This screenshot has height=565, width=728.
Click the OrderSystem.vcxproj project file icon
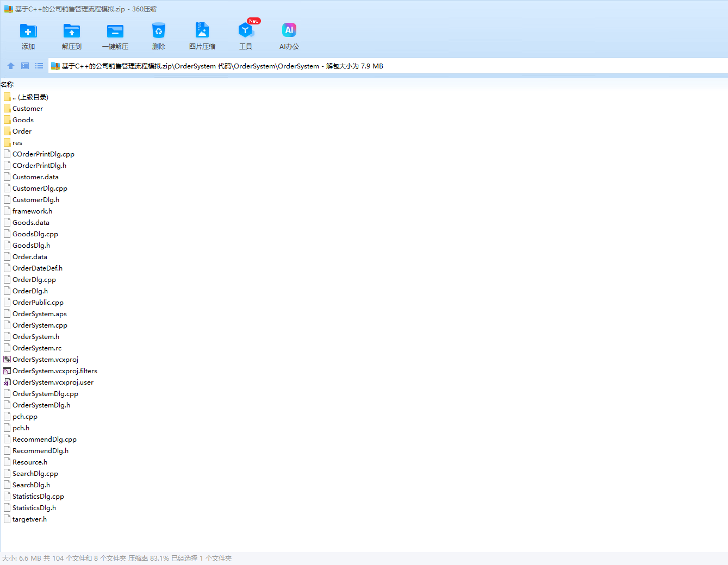pyautogui.click(x=7, y=359)
